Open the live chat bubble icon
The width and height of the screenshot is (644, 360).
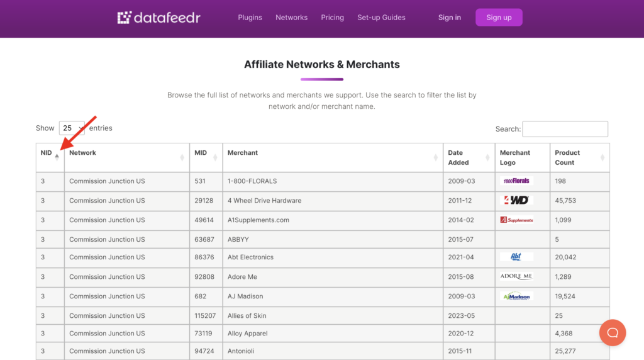pyautogui.click(x=612, y=332)
